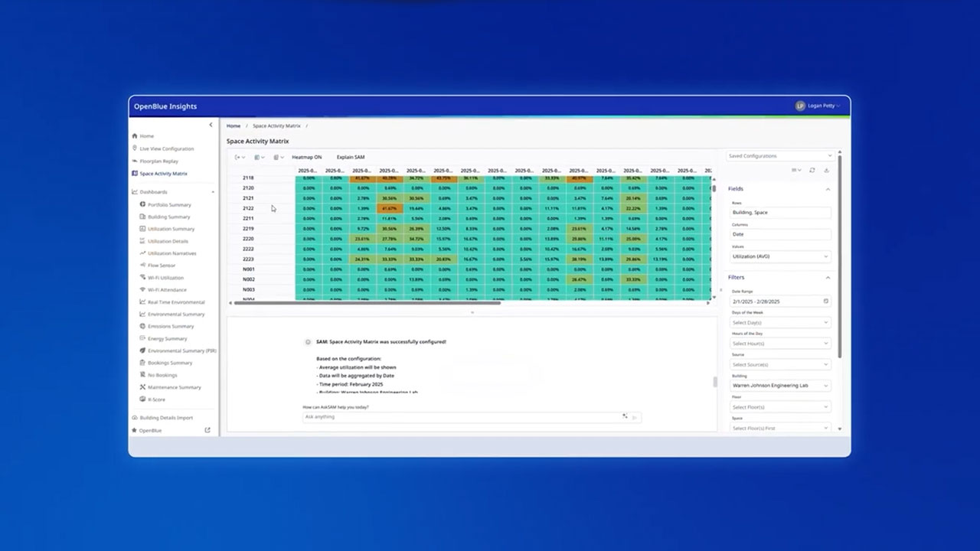Image resolution: width=980 pixels, height=551 pixels.
Task: Open the Select Floor(s) dropdown
Action: point(780,407)
